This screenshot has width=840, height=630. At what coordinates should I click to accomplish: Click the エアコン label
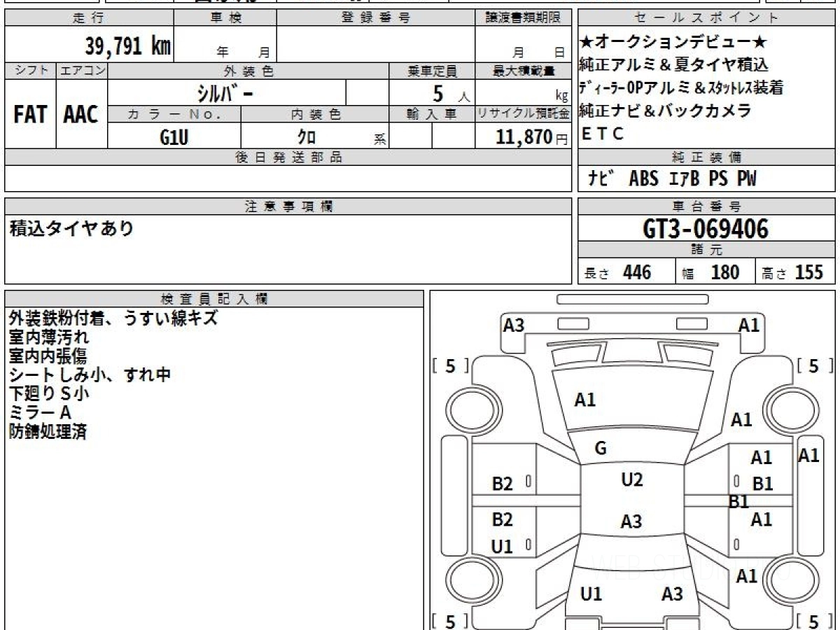tap(82, 71)
